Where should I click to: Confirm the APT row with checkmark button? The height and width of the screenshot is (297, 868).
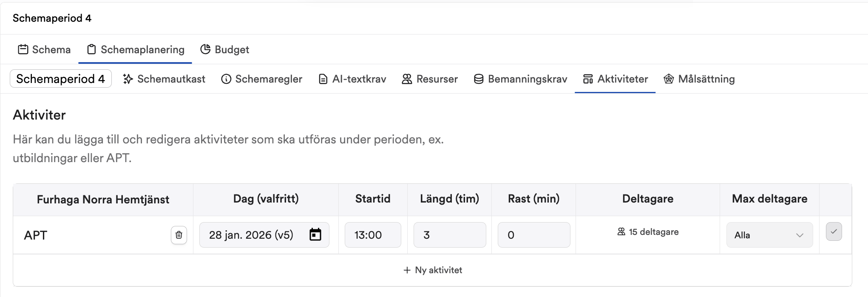[834, 232]
